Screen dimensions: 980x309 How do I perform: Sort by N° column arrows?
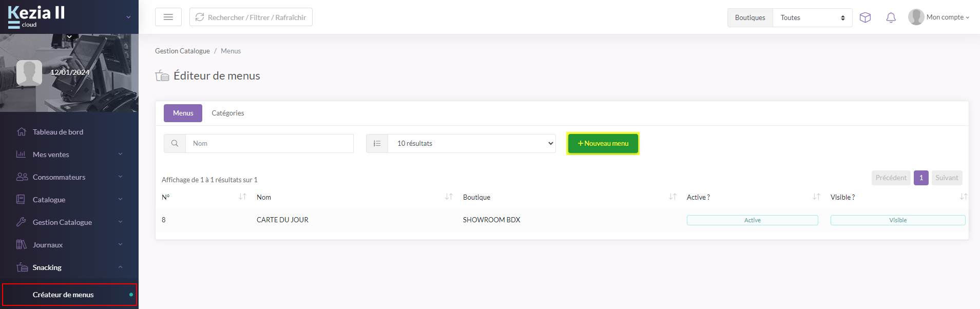coord(242,197)
